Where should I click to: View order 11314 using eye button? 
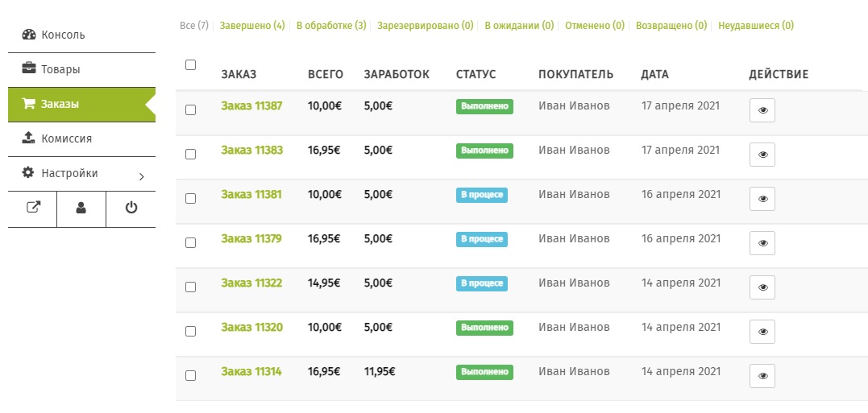762,376
